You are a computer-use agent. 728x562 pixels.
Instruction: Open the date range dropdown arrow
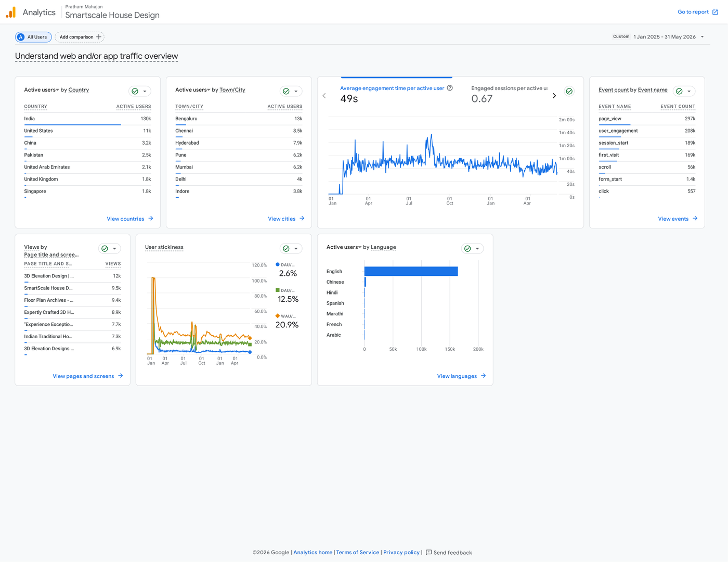pyautogui.click(x=702, y=37)
